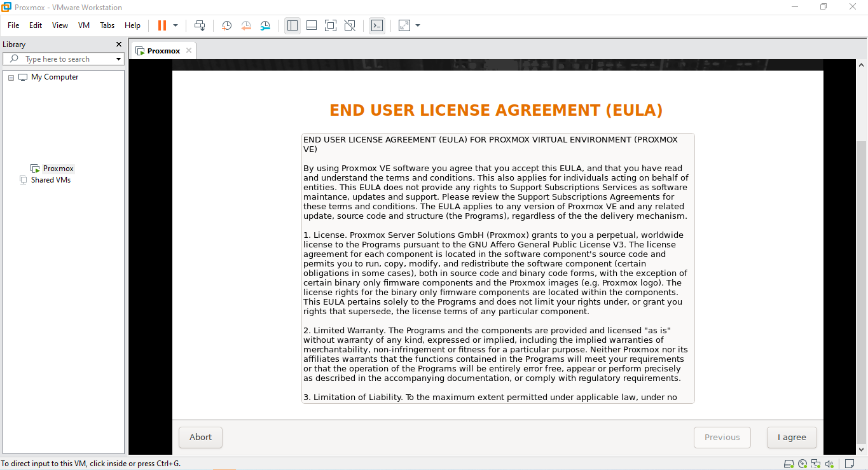The height and width of the screenshot is (470, 868).
Task: Close the Library panel
Action: 118,45
